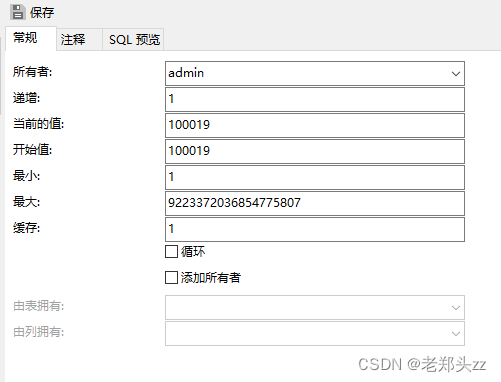
Task: Focus the 递增 increment field
Action: 315,99
